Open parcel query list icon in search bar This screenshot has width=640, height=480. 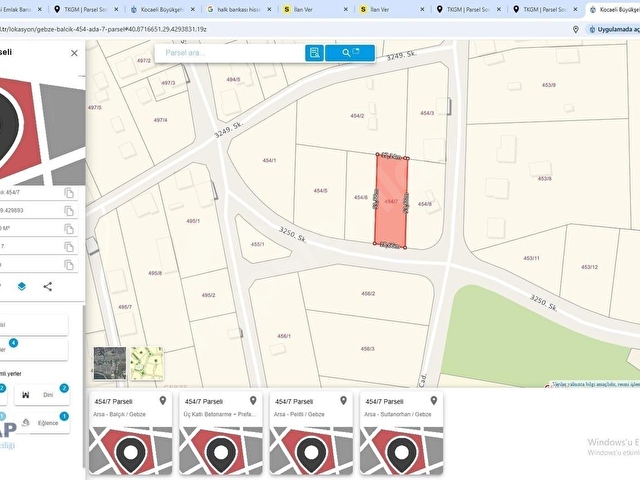(x=314, y=53)
